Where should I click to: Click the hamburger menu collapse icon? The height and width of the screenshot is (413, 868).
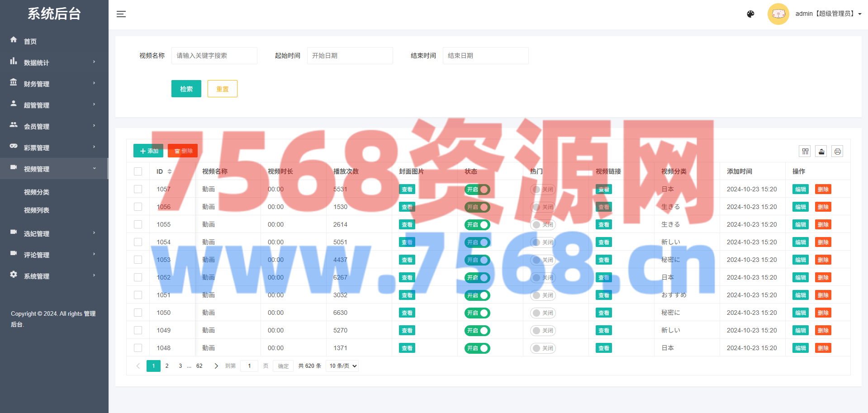pos(121,14)
